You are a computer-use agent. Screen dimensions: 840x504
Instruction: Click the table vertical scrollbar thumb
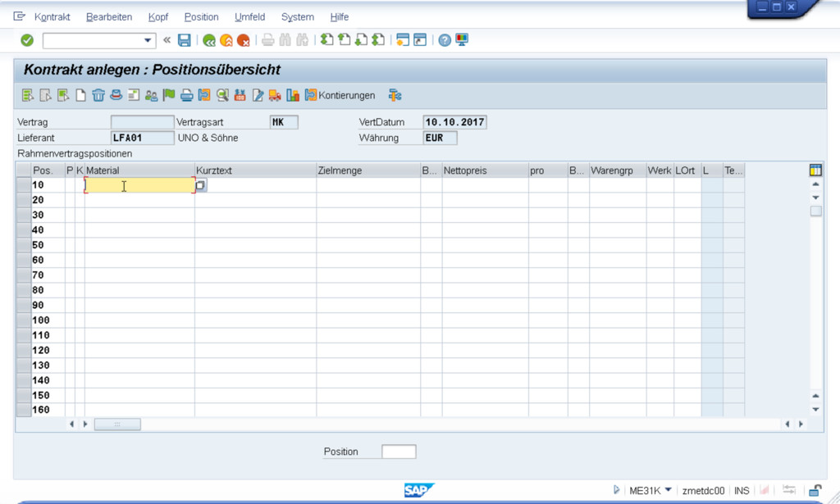point(815,211)
